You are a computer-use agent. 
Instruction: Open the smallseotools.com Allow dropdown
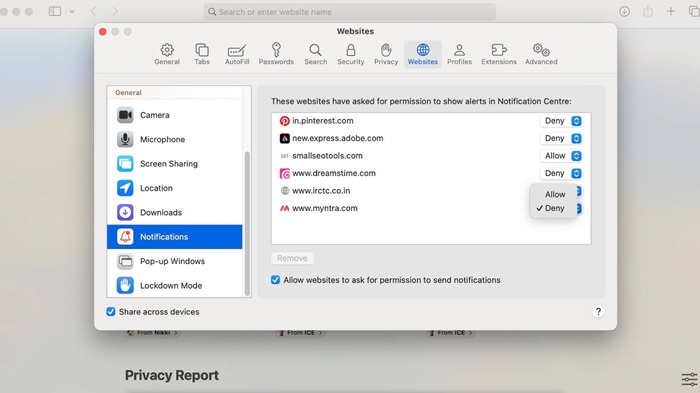[561, 156]
